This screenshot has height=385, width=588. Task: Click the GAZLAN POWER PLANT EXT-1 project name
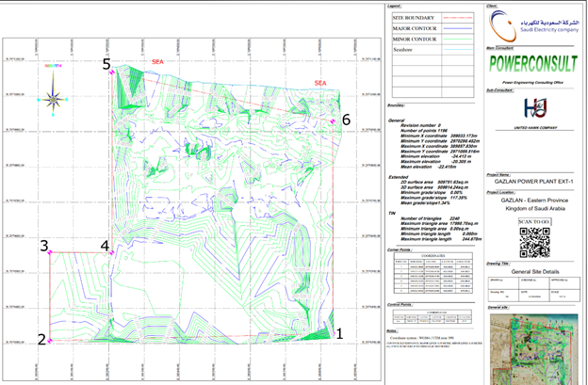click(x=533, y=182)
